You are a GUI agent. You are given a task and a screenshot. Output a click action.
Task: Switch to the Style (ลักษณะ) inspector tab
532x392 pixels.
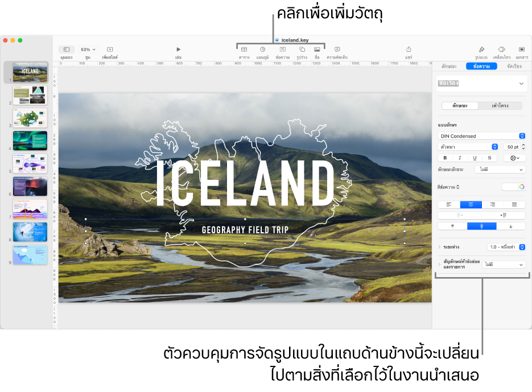point(449,66)
